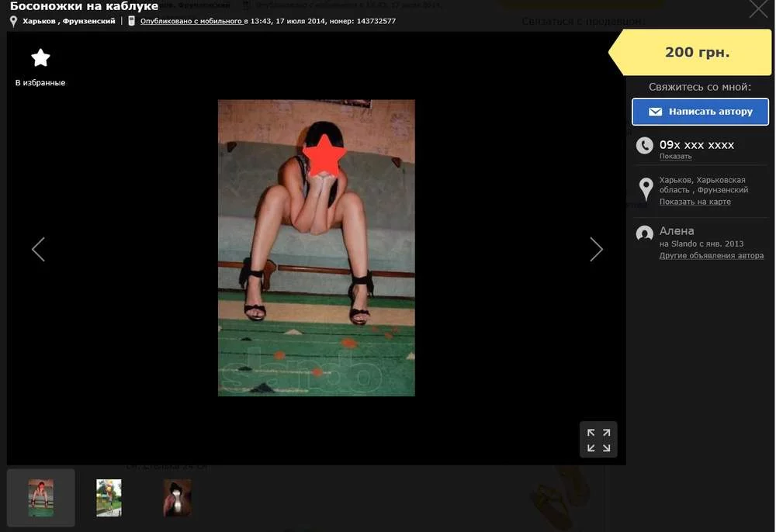Screen dimensions: 776x532
Task: Click the map pin icon beside Харьковская область
Action: click(644, 188)
